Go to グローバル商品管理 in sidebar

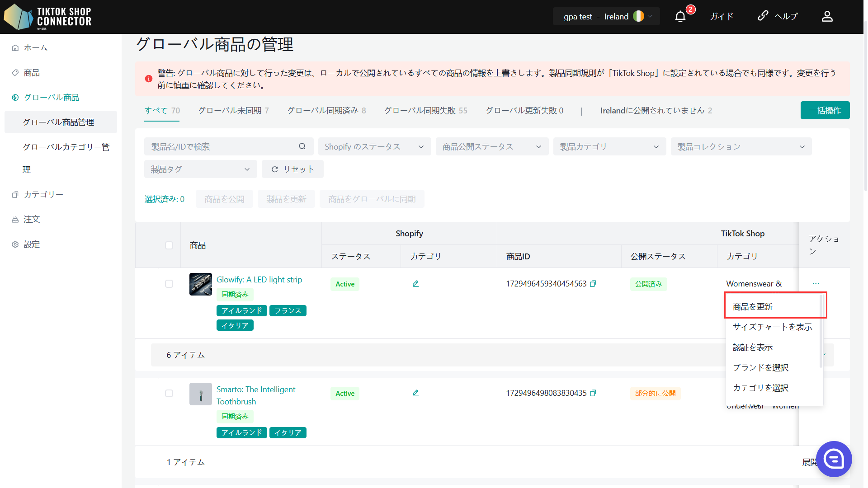[x=61, y=122]
